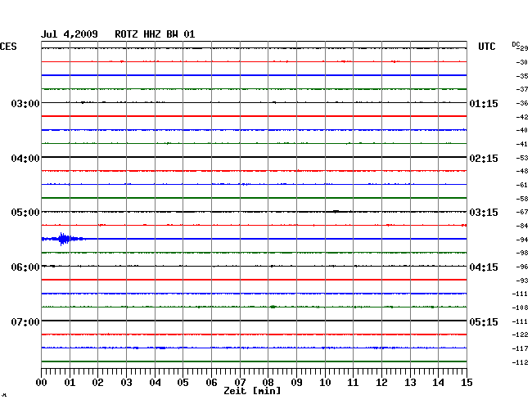Click the DC offset value -98
Image resolution: width=532 pixels, height=404 pixels.
point(522,254)
